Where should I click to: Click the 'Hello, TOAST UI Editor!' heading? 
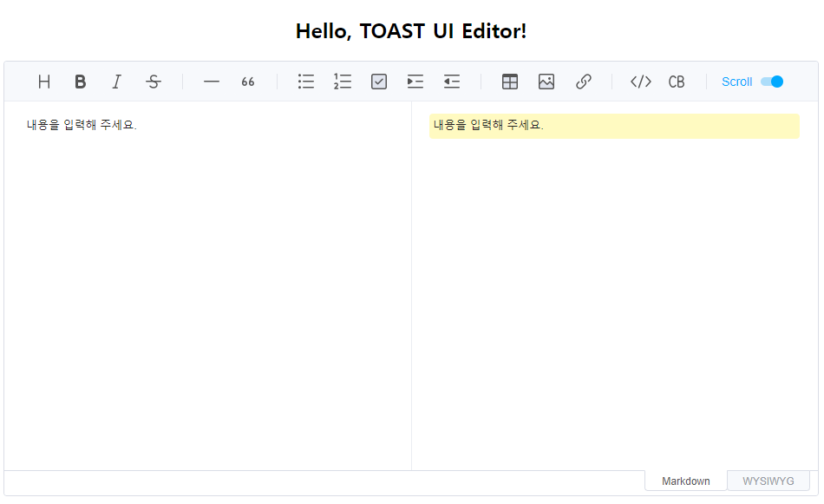411,31
